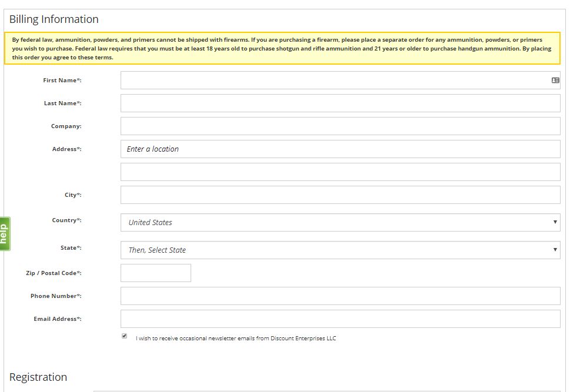This screenshot has height=392, width=570.
Task: Click the 'City*:' label
Action: point(73,195)
